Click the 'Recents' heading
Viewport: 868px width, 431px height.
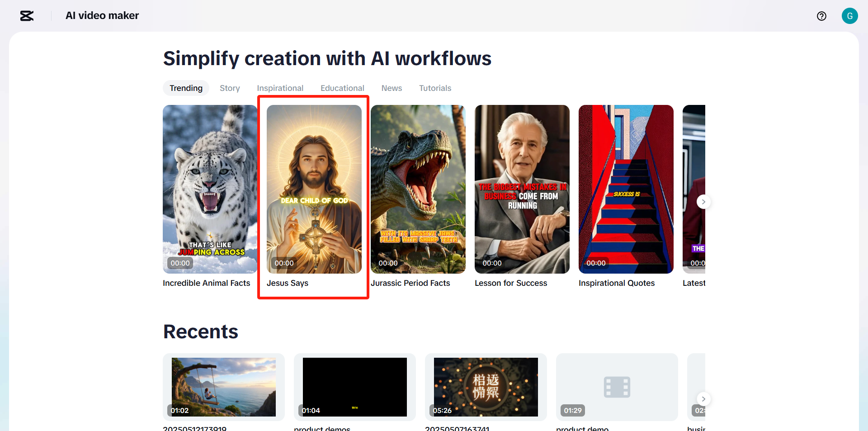click(x=201, y=332)
